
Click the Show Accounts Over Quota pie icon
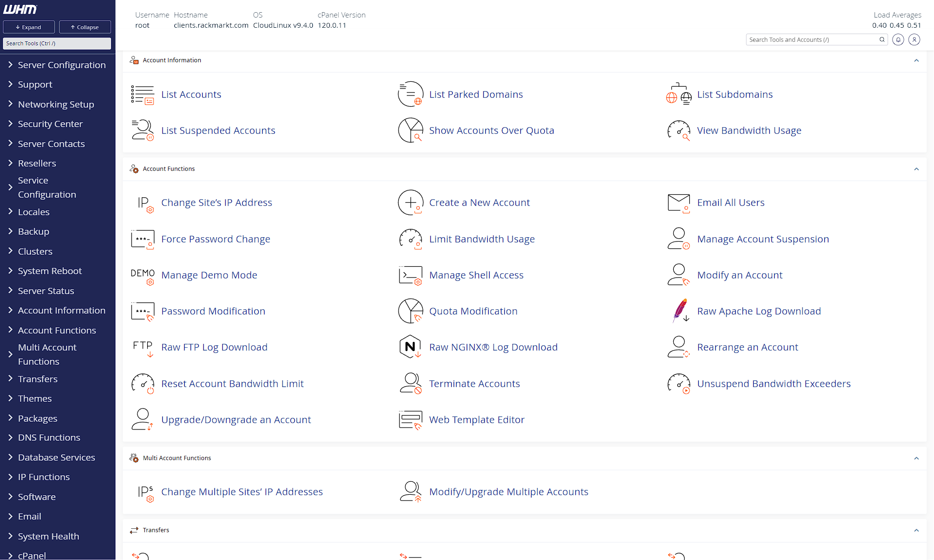[x=410, y=131]
